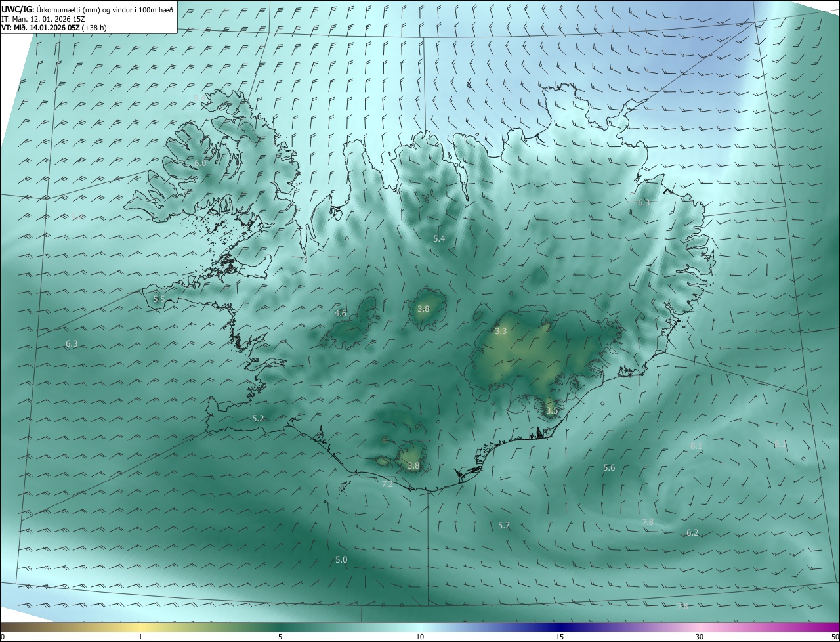Click the colour scale tick label 30
This screenshot has height=642, width=840.
[700, 637]
